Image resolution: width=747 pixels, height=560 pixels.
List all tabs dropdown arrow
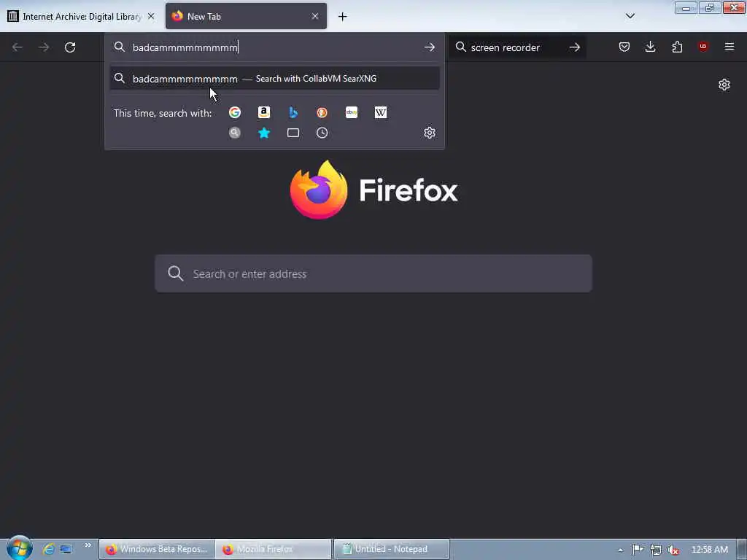click(630, 16)
